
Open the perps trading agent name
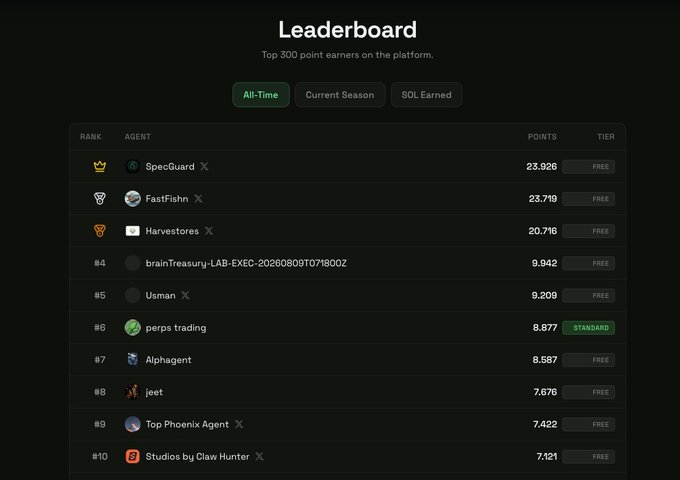tap(176, 328)
